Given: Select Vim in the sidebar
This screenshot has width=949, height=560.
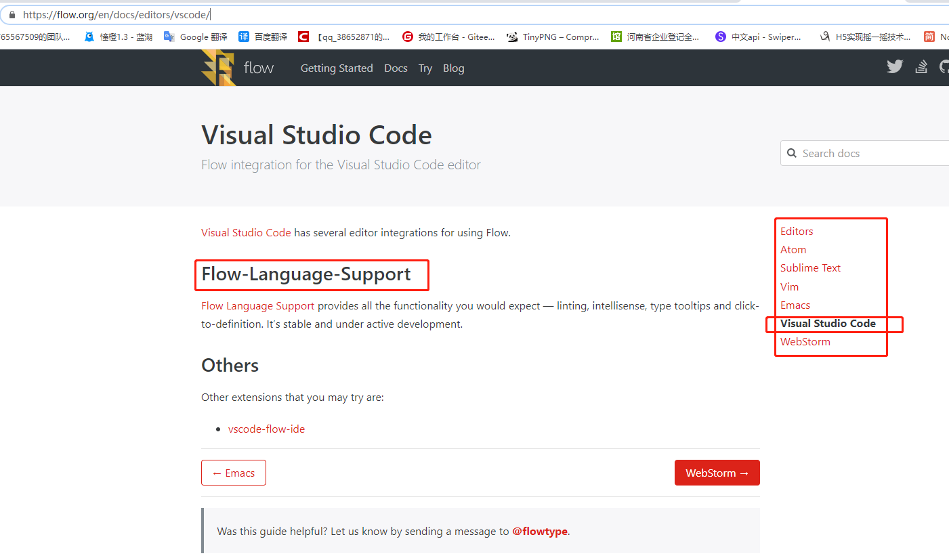Looking at the screenshot, I should pos(789,287).
